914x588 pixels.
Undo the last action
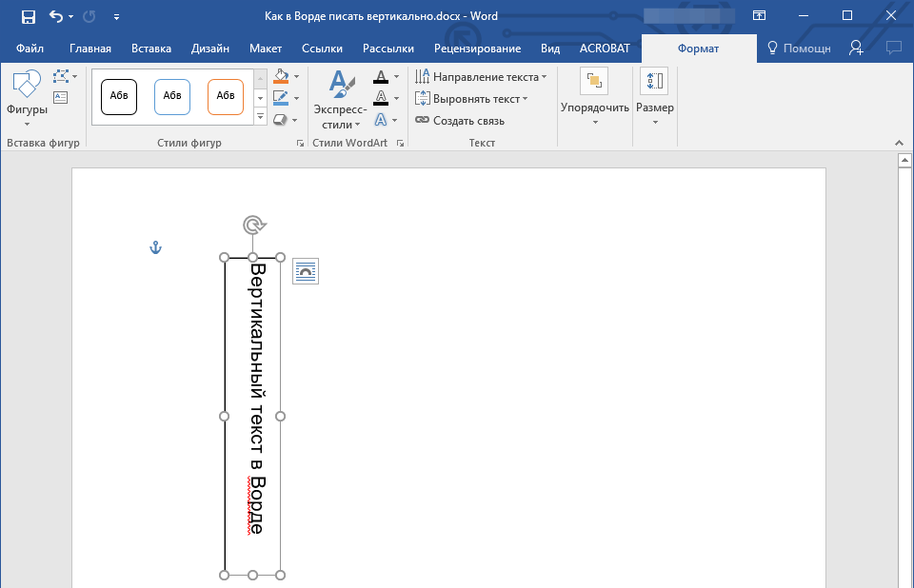pos(56,16)
